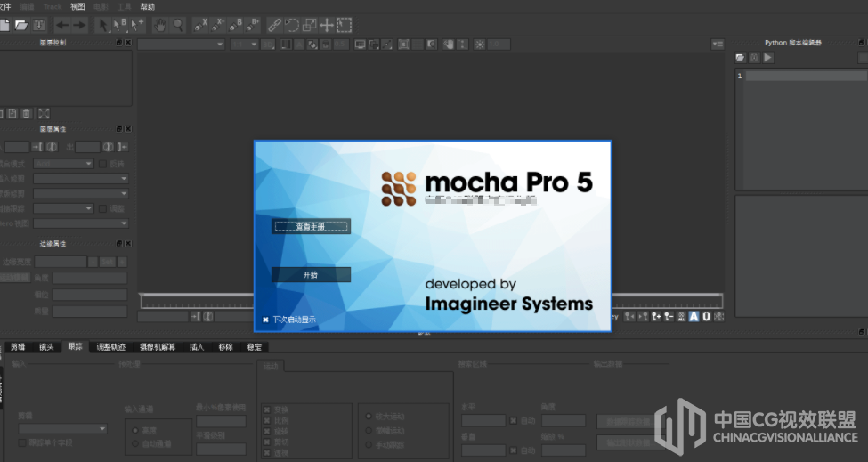
Task: Select the hand pan tool
Action: tap(160, 25)
